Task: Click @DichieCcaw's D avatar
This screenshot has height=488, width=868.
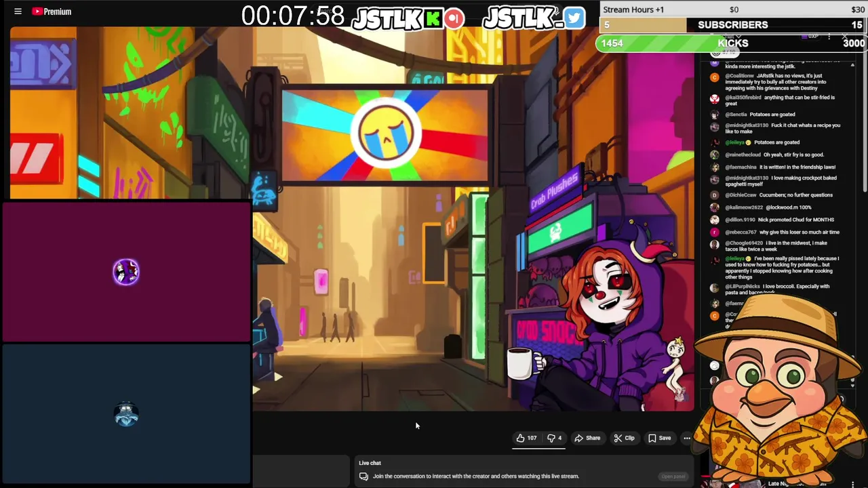Action: pos(714,195)
